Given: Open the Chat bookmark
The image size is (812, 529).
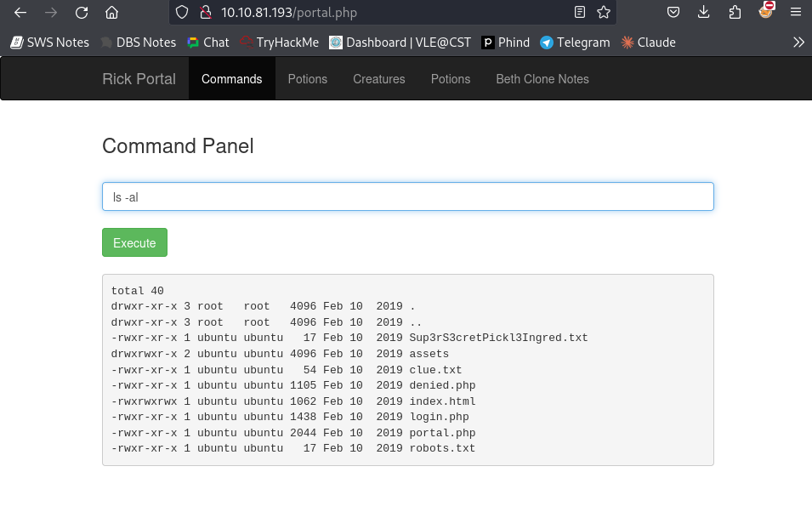Looking at the screenshot, I should (x=208, y=43).
